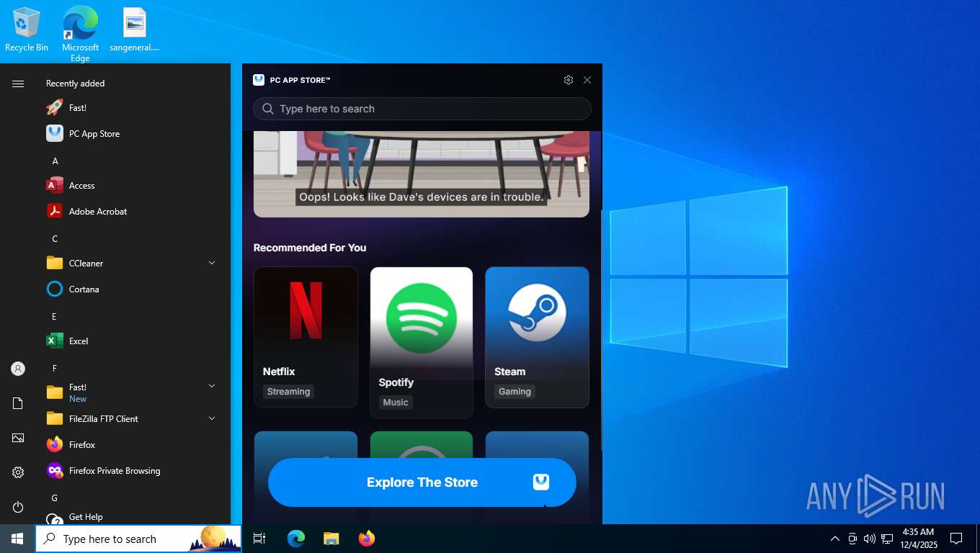Image resolution: width=980 pixels, height=553 pixels.
Task: Open Recycle Bin on desktop
Action: click(x=27, y=30)
